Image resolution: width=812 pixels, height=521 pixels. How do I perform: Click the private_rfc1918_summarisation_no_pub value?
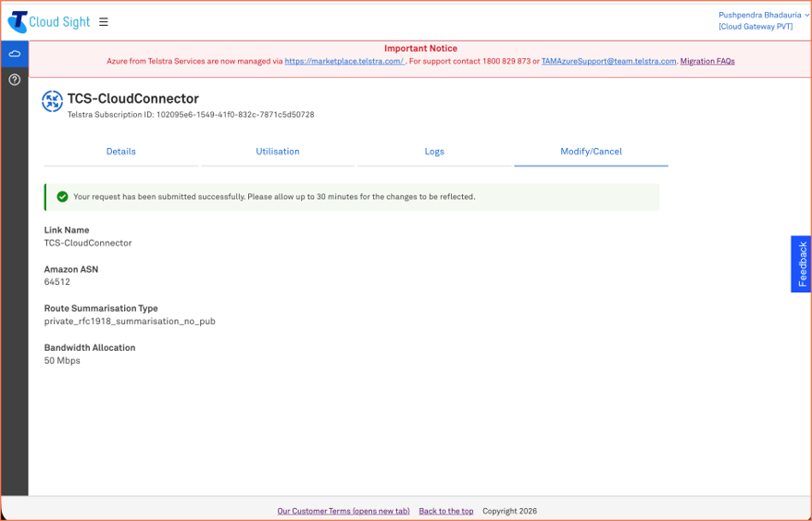click(130, 321)
